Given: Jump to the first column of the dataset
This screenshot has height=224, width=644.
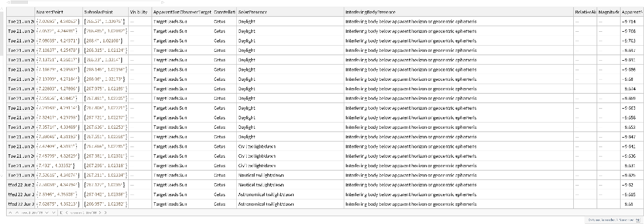Looking at the screenshot, I should (x=61, y=212).
